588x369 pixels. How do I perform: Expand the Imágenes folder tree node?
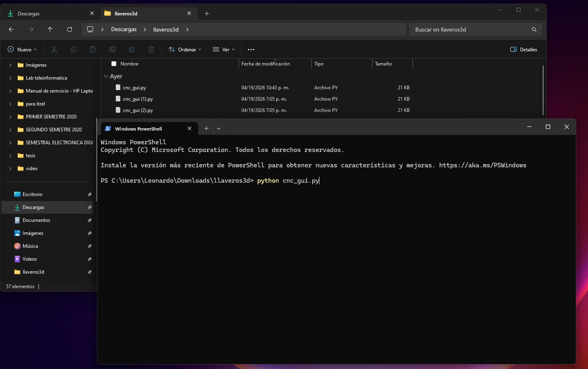[11, 65]
